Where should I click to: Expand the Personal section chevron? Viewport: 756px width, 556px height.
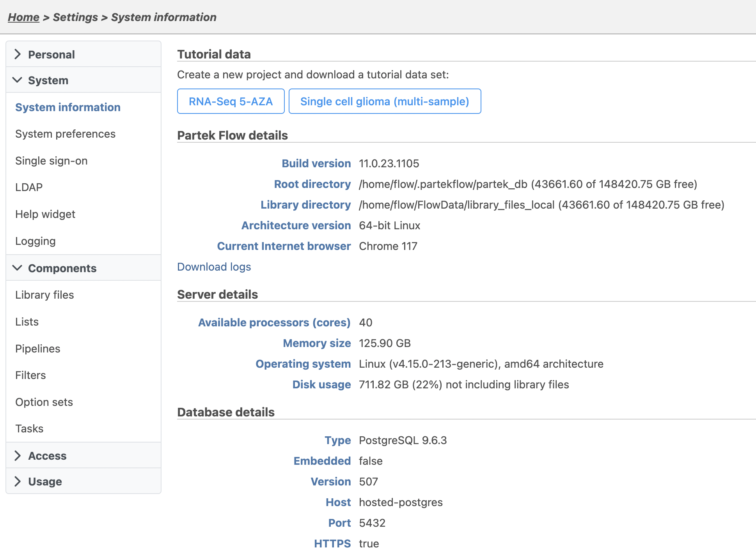18,54
